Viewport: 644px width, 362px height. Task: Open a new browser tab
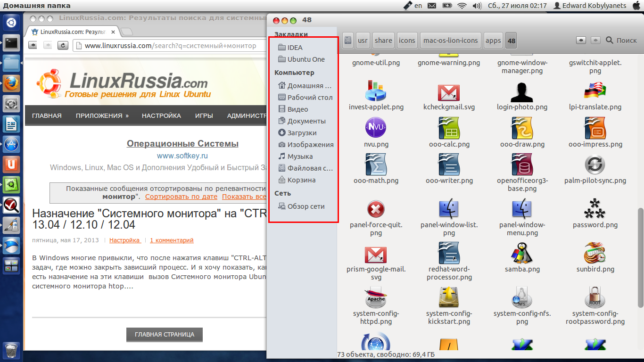click(x=127, y=32)
